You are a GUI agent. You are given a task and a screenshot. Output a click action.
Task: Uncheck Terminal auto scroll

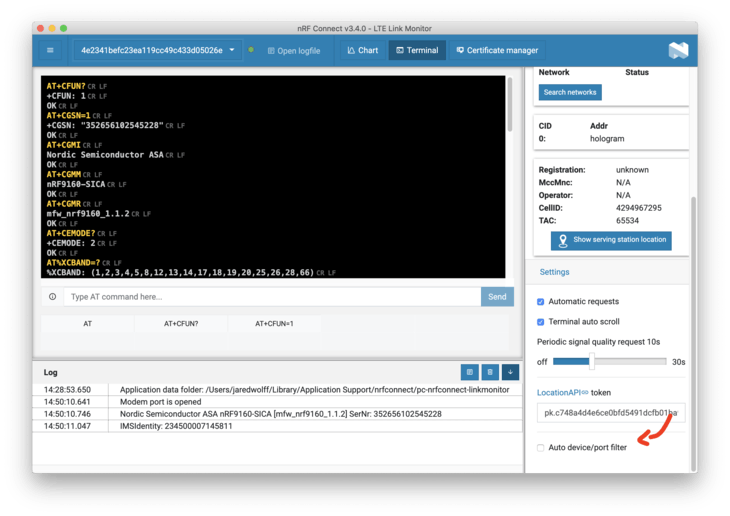(x=541, y=322)
